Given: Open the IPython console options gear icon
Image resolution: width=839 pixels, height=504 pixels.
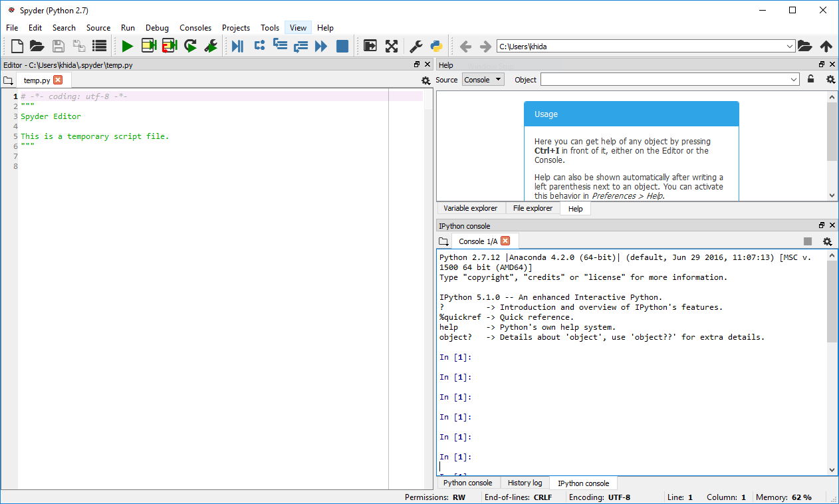Looking at the screenshot, I should [x=827, y=241].
